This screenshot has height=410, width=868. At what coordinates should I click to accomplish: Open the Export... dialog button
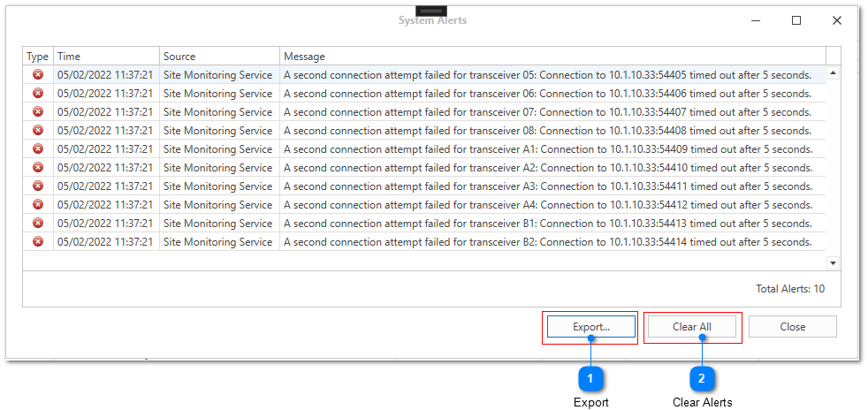pos(591,326)
